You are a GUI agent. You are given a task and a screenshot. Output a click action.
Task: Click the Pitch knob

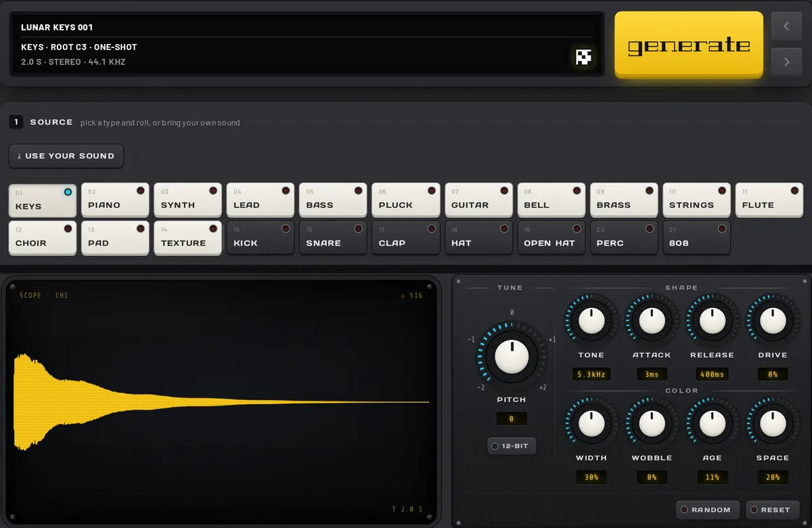tap(512, 357)
